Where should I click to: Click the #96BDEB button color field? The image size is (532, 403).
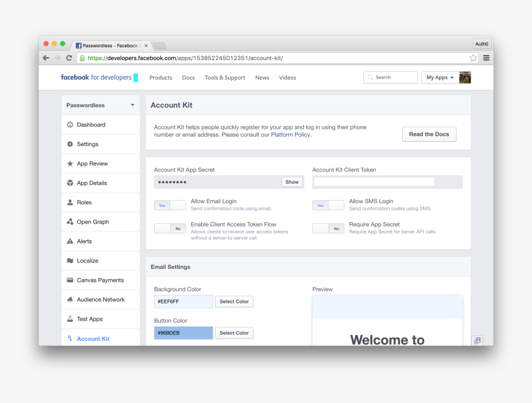[184, 333]
